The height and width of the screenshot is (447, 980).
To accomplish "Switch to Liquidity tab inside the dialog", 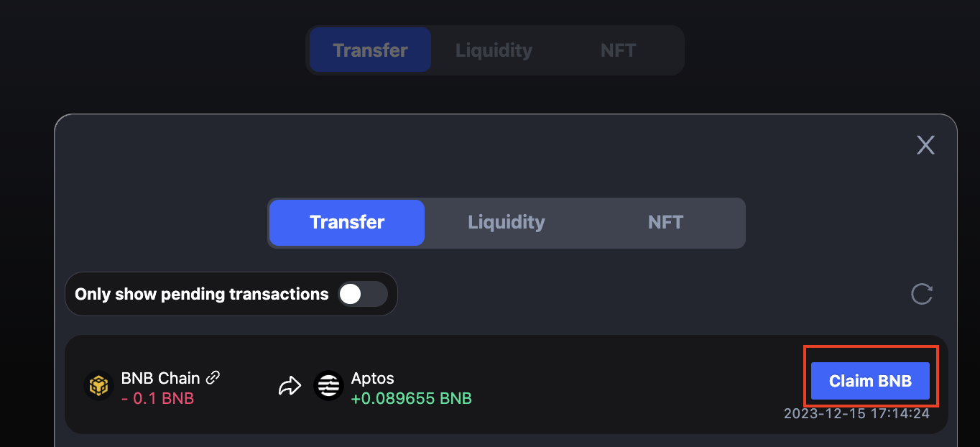I will point(507,223).
